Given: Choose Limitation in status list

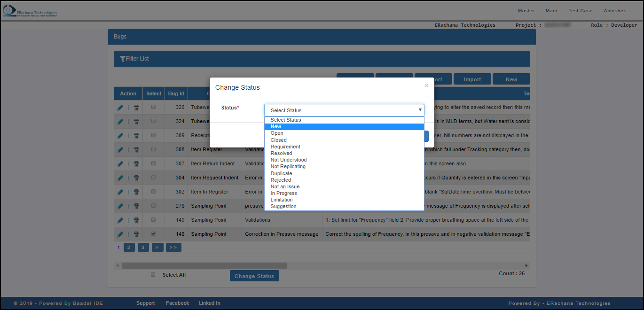Looking at the screenshot, I should 344,200.
